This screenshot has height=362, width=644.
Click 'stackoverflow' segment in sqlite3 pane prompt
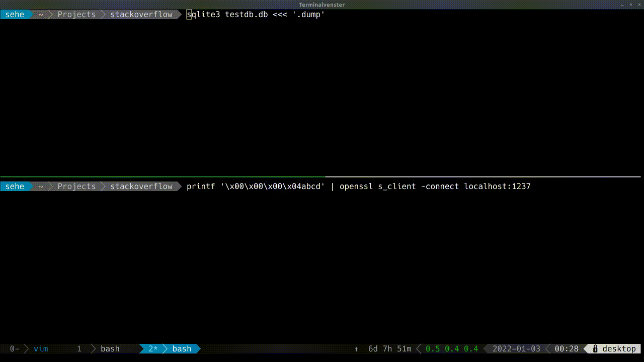click(x=141, y=15)
